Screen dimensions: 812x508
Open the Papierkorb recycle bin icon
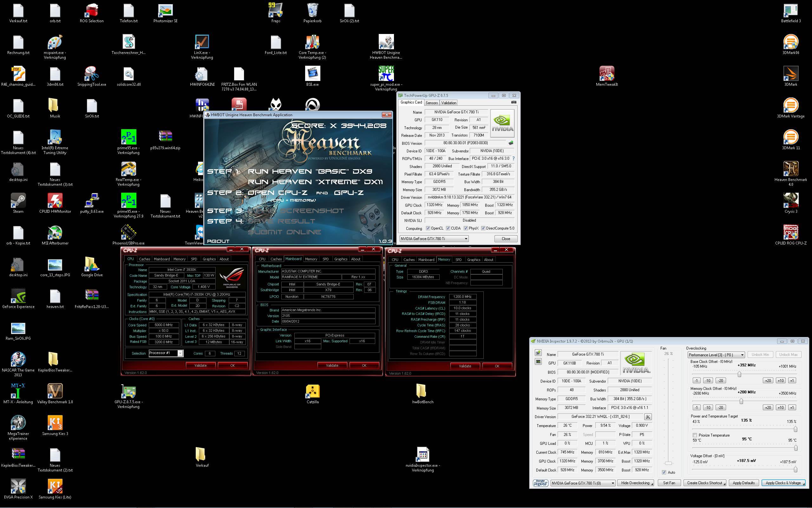click(x=312, y=13)
